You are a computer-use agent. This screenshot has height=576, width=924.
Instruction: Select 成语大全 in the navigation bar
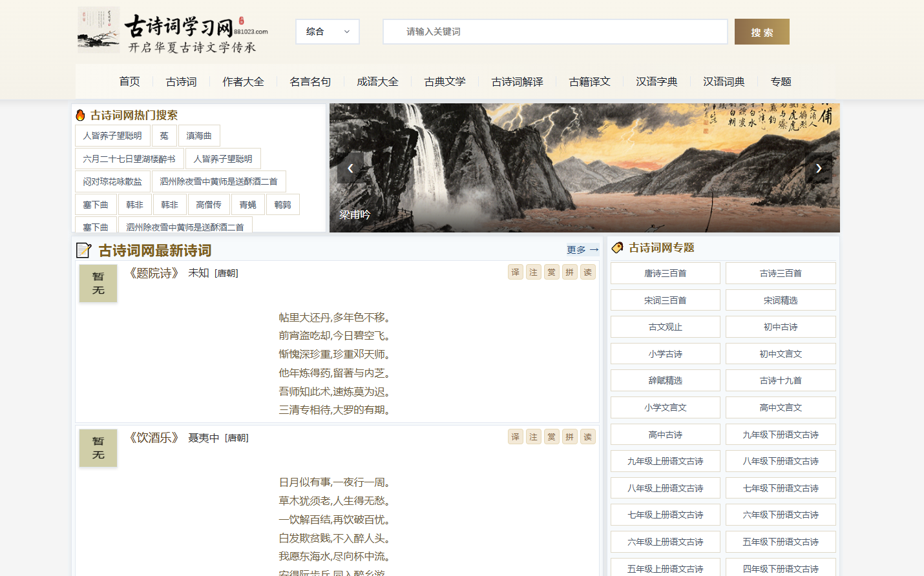(377, 82)
